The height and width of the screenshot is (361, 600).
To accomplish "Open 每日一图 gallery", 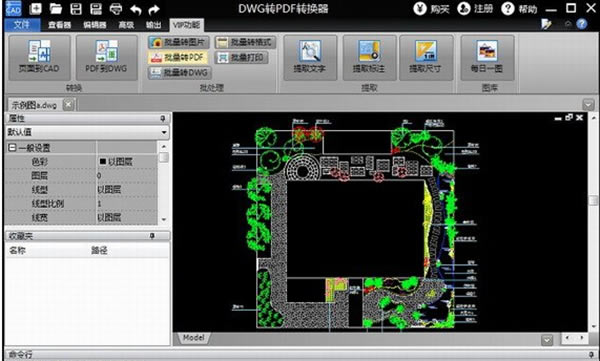I will 487,57.
